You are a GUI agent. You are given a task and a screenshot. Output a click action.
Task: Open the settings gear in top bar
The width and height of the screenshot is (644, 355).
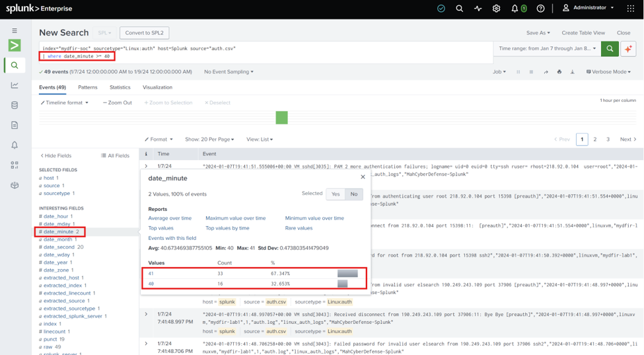coord(496,8)
